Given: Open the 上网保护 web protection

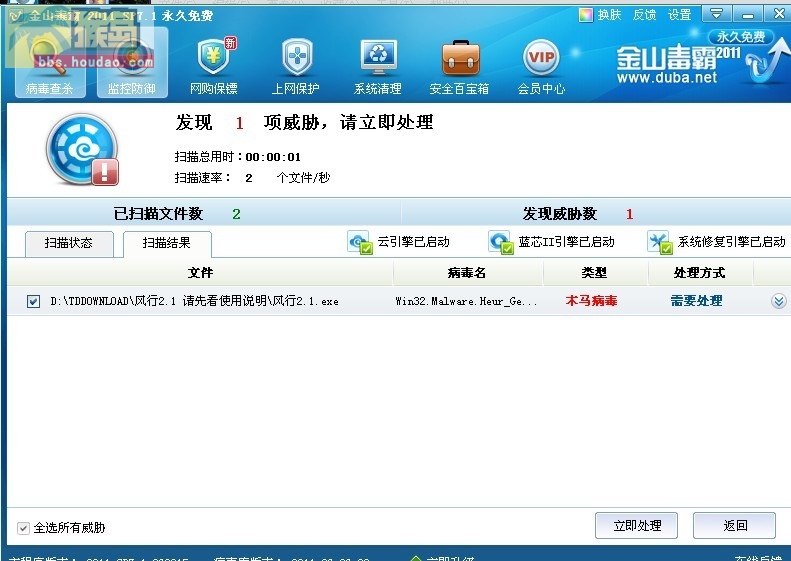Looking at the screenshot, I should 296,67.
